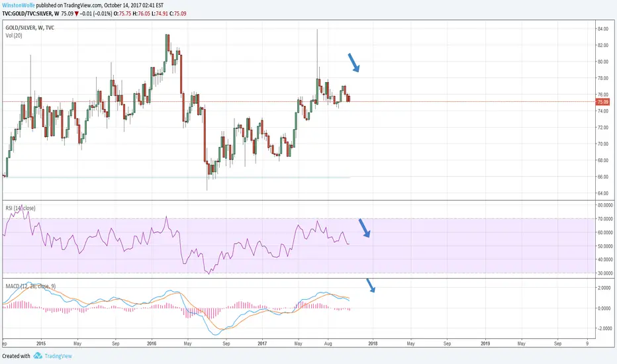Select the Vol (20) indicator label
617x364 pixels.
(x=14, y=36)
